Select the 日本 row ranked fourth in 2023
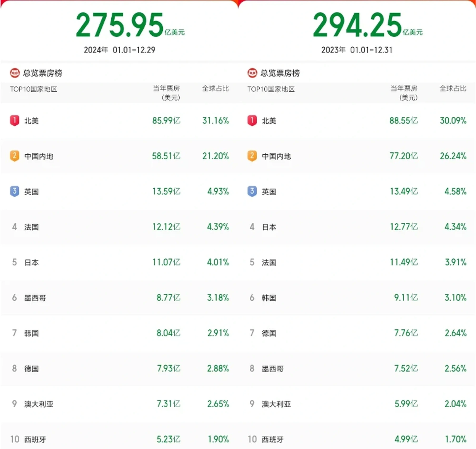The height and width of the screenshot is (449, 476). click(269, 227)
